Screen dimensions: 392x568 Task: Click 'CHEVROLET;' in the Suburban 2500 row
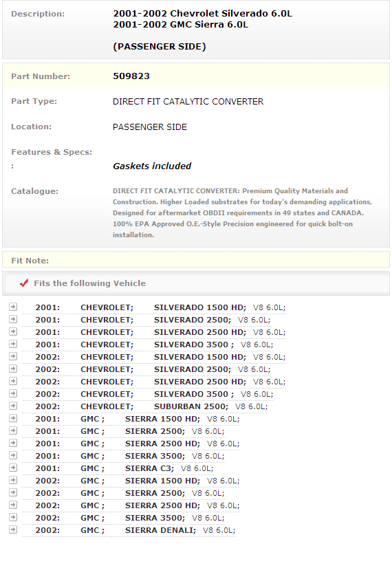point(107,406)
